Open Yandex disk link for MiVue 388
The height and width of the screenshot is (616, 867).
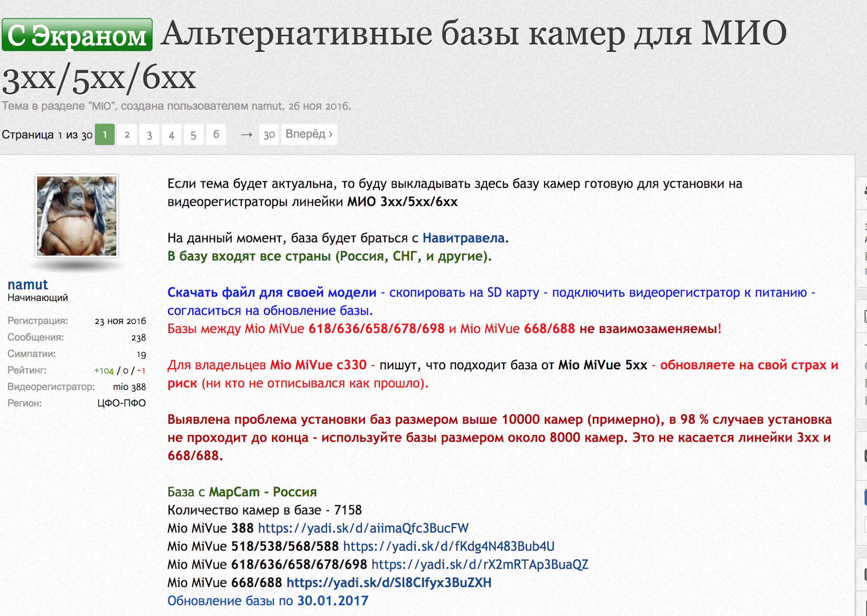pyautogui.click(x=363, y=528)
